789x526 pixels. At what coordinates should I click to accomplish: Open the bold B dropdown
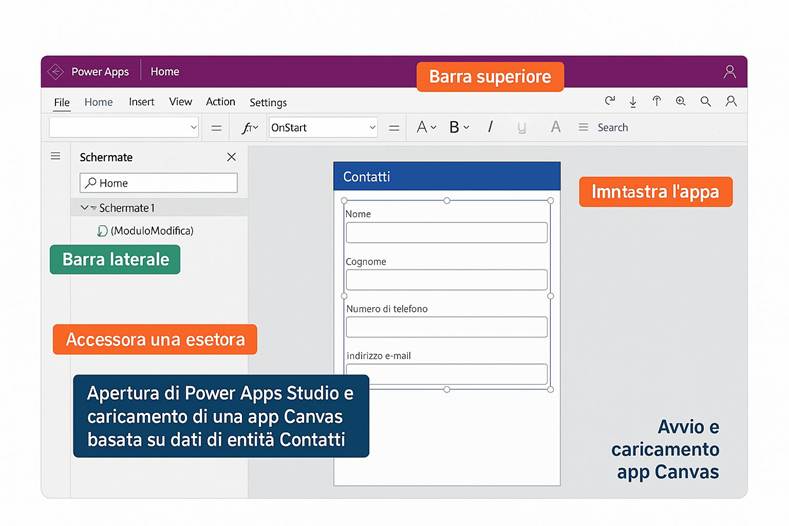point(459,127)
